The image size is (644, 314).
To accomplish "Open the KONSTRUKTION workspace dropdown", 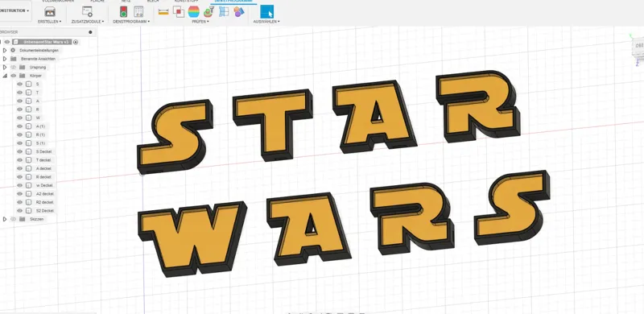I will click(14, 10).
